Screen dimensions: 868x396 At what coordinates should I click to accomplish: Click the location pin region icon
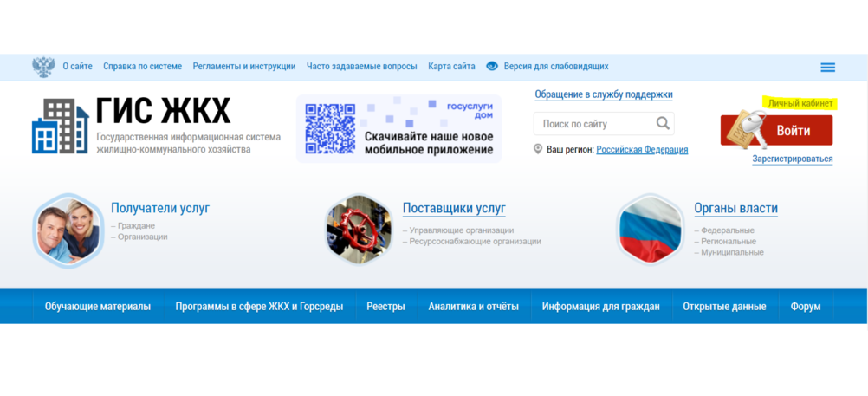(538, 149)
